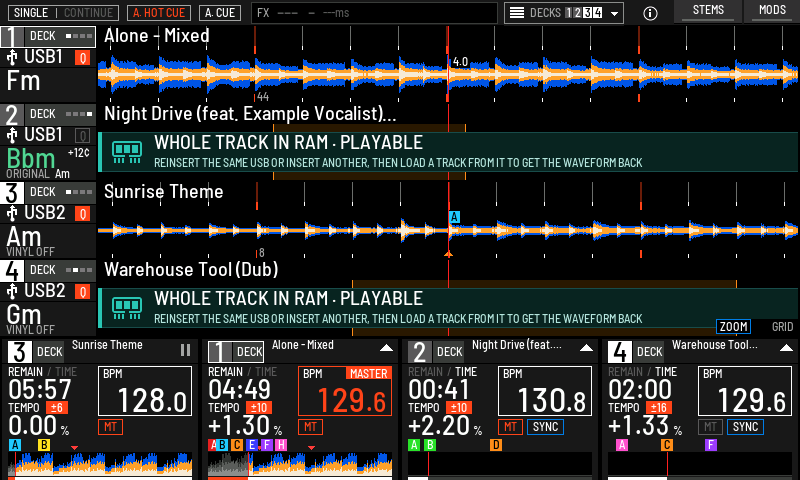Seek in Alone - Mixed overview waveform
The width and height of the screenshot is (800, 480).
pyautogui.click(x=300, y=465)
